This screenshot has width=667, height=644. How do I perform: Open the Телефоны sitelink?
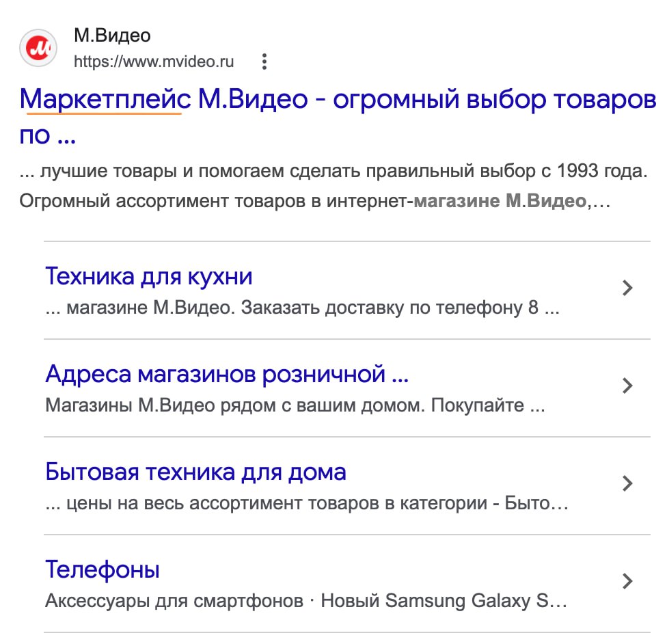[x=103, y=569]
